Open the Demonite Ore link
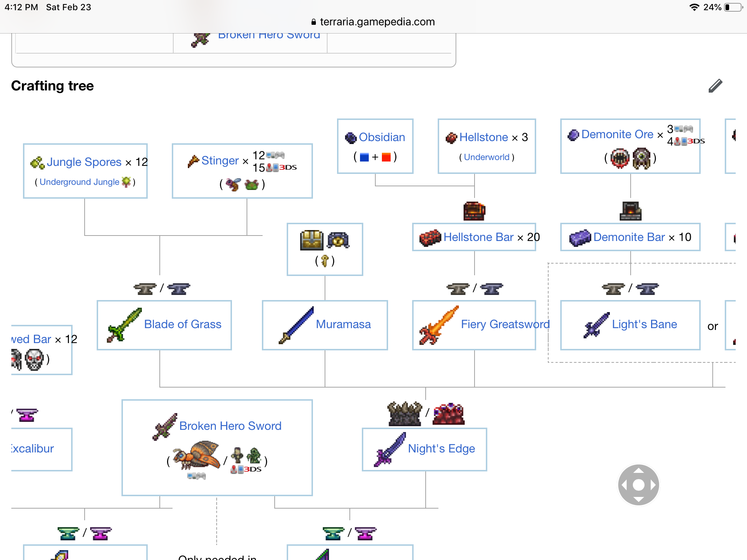 (617, 134)
